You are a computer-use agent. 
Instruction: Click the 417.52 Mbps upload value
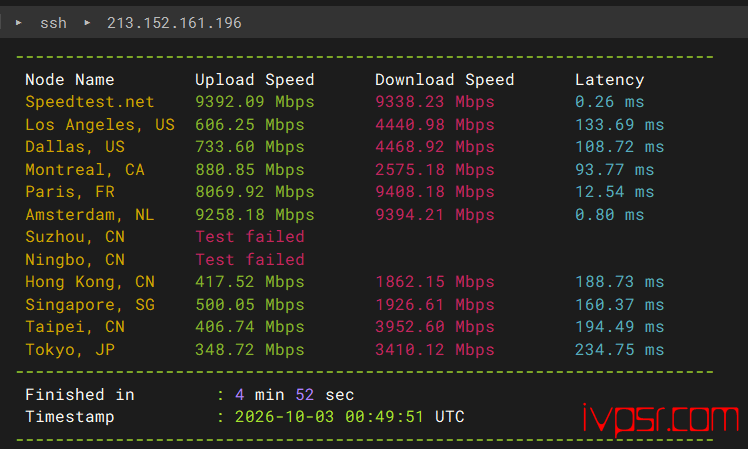[250, 282]
